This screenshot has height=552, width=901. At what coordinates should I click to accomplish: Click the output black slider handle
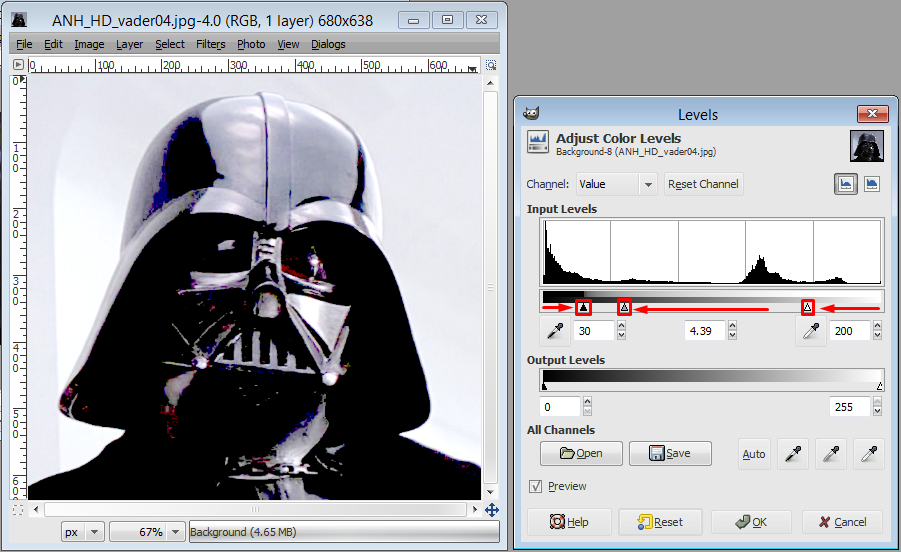(545, 387)
